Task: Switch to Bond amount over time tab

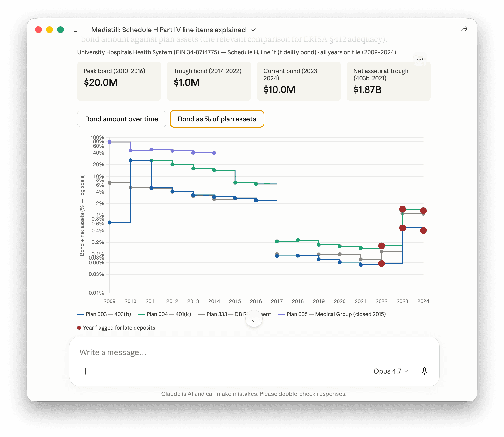Action: pos(121,119)
